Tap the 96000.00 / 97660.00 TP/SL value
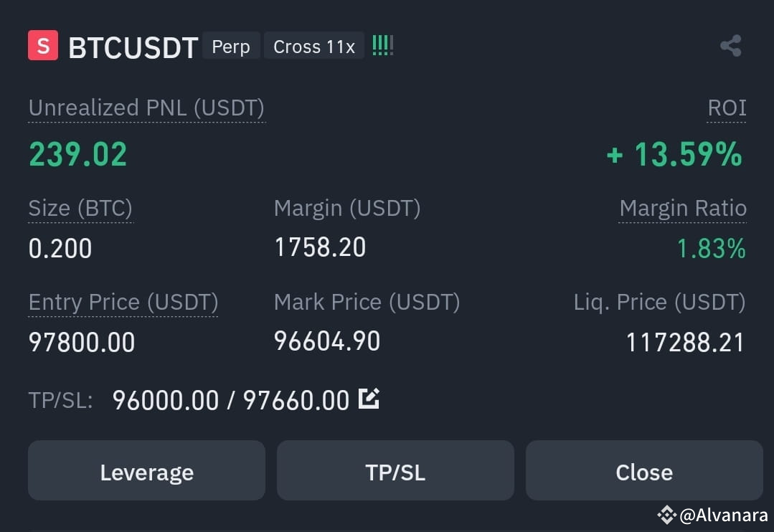The width and height of the screenshot is (774, 532). tap(231, 400)
